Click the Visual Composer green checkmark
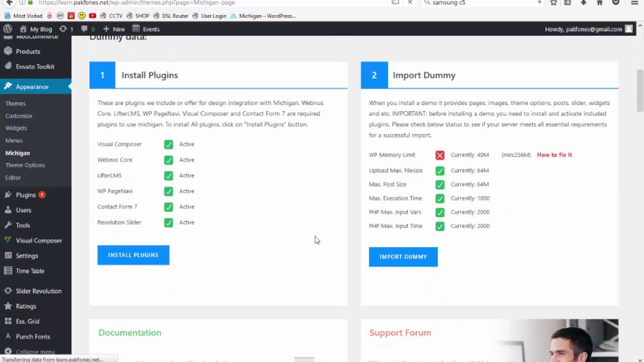Screen dimensions: 644x362 click(169, 144)
